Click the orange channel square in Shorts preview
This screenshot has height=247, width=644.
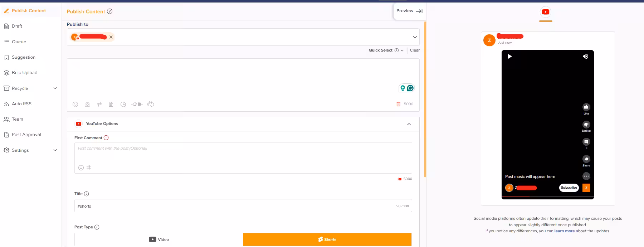(x=586, y=188)
